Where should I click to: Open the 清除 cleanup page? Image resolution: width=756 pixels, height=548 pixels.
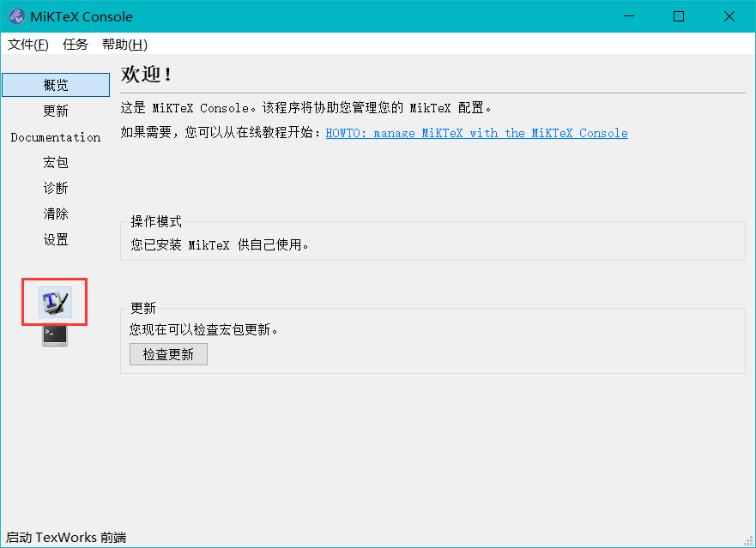pyautogui.click(x=56, y=214)
